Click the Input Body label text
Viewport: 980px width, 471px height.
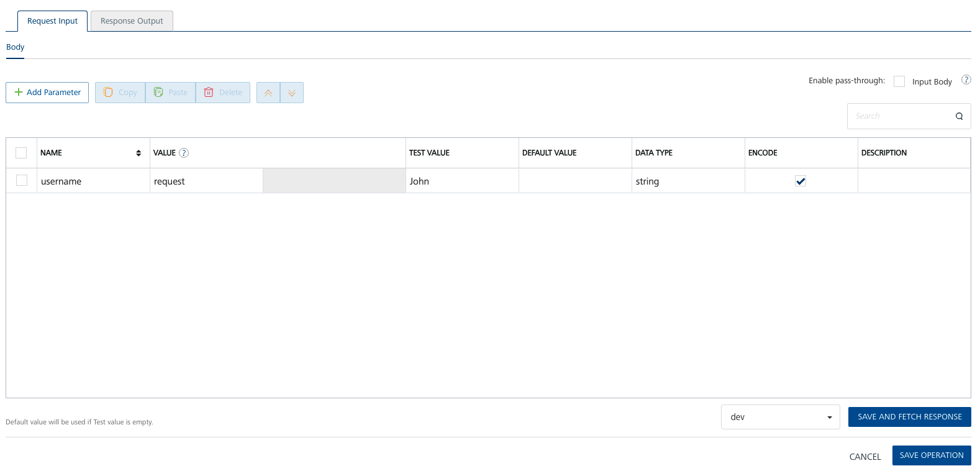[932, 82]
